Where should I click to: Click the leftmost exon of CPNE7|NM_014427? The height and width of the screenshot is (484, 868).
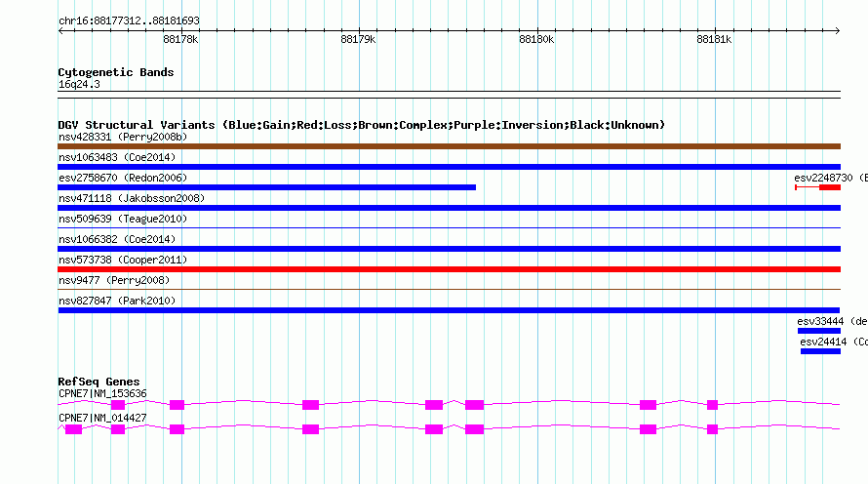coord(73,429)
